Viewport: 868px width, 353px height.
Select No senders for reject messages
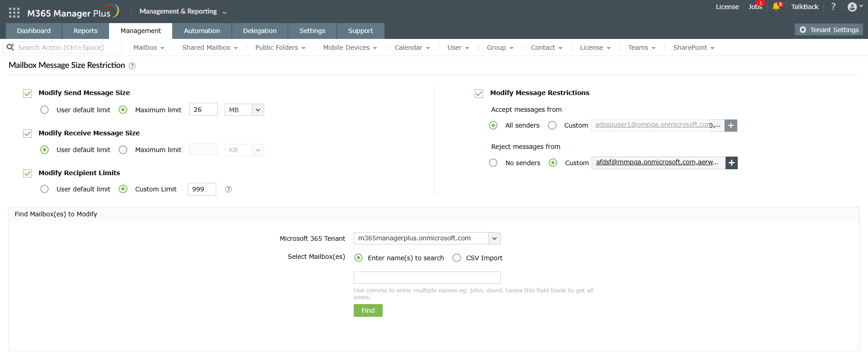[x=493, y=163]
